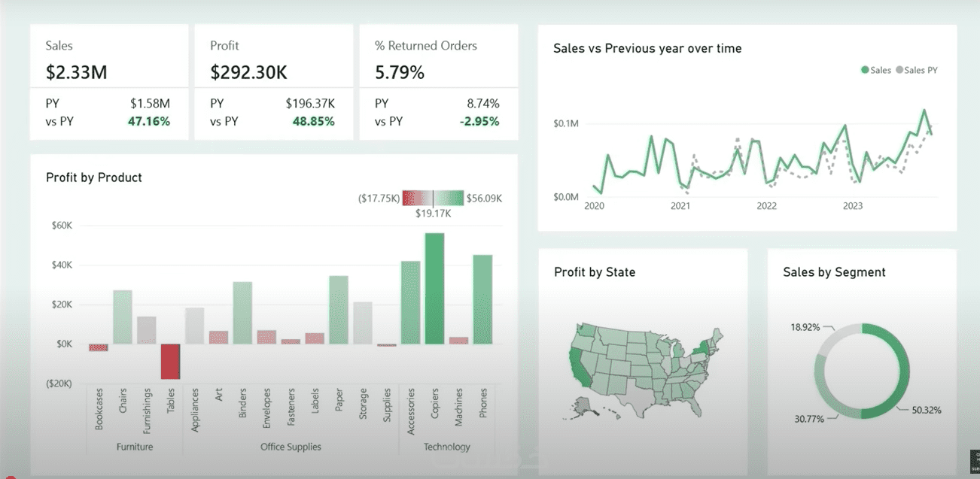
Task: Click the Paper profit bar
Action: 339,310
